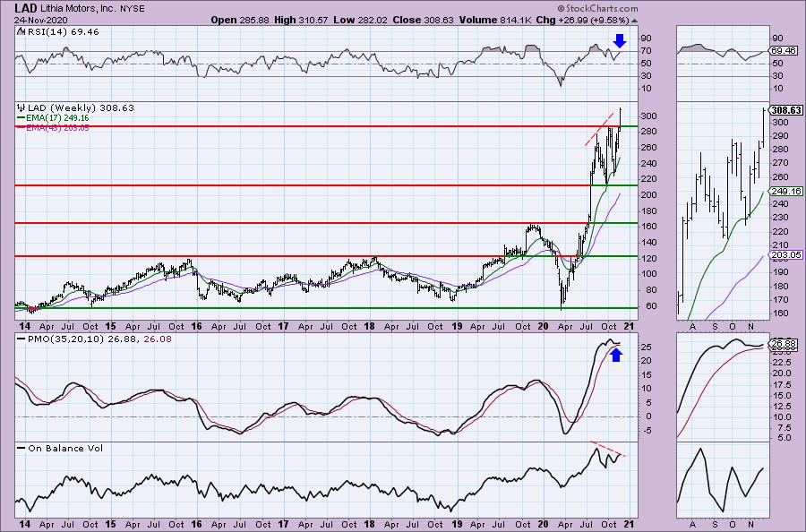This screenshot has width=806, height=532.
Task: Click the 24-Nov-2020 chart date
Action: (41, 20)
